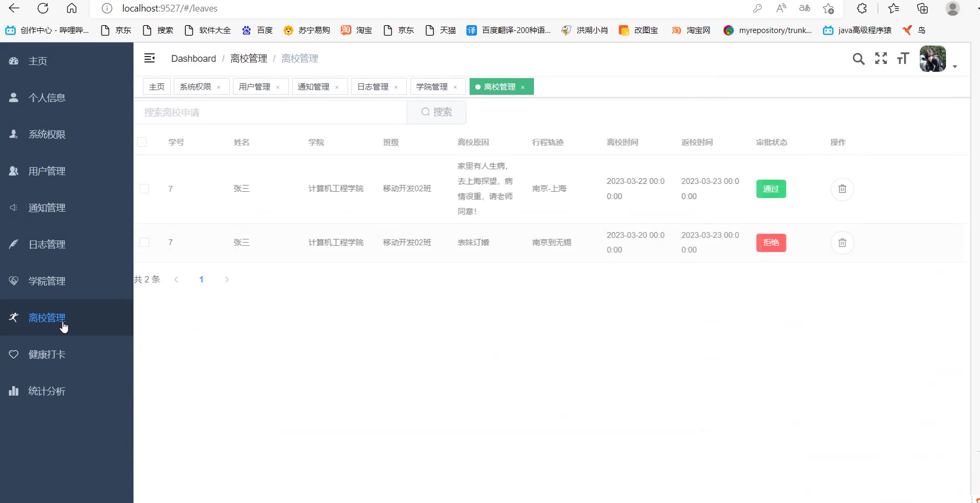The height and width of the screenshot is (503, 980).
Task: Toggle fullscreen mode icon
Action: tap(881, 58)
